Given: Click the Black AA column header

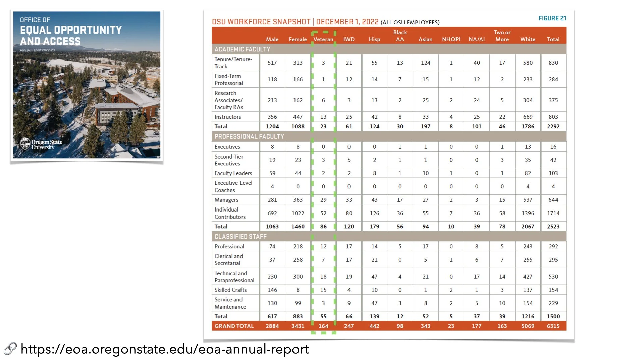Looking at the screenshot, I should (400, 36).
